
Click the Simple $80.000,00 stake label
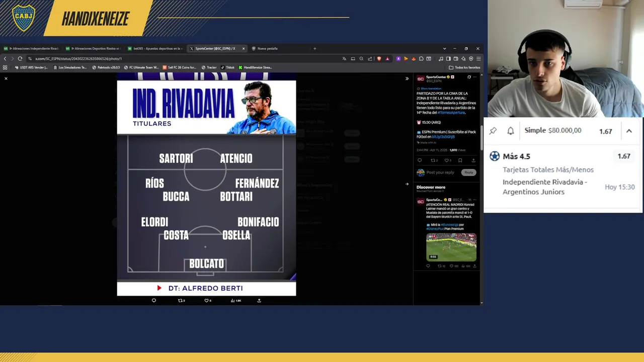553,130
